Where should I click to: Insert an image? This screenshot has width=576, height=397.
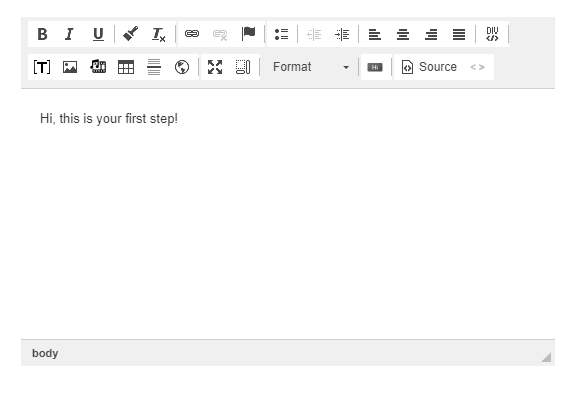pyautogui.click(x=70, y=67)
